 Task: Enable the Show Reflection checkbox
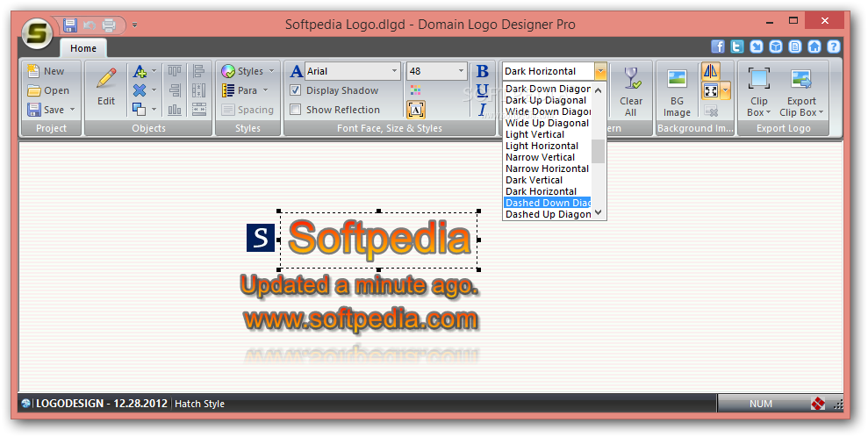click(x=296, y=110)
